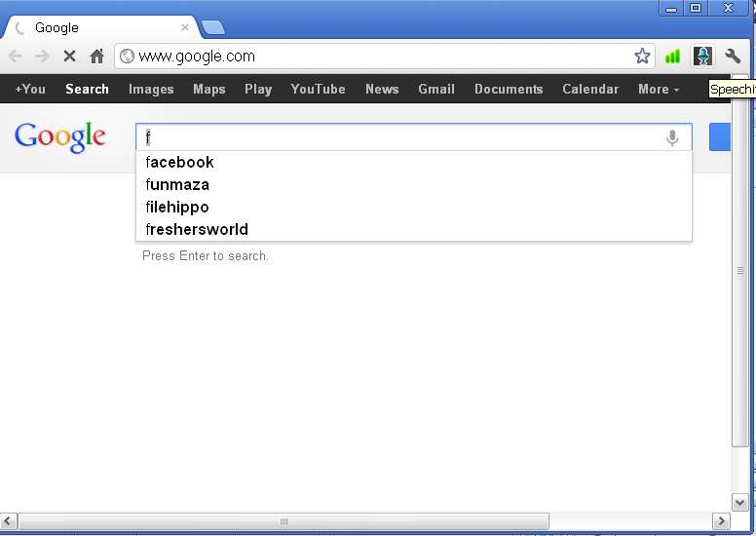The image size is (756, 536).
Task: Select the facebook suggestion
Action: (180, 162)
